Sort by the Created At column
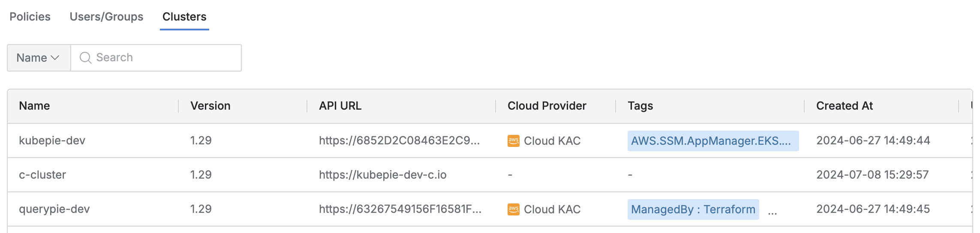This screenshot has width=980, height=233. point(844,106)
